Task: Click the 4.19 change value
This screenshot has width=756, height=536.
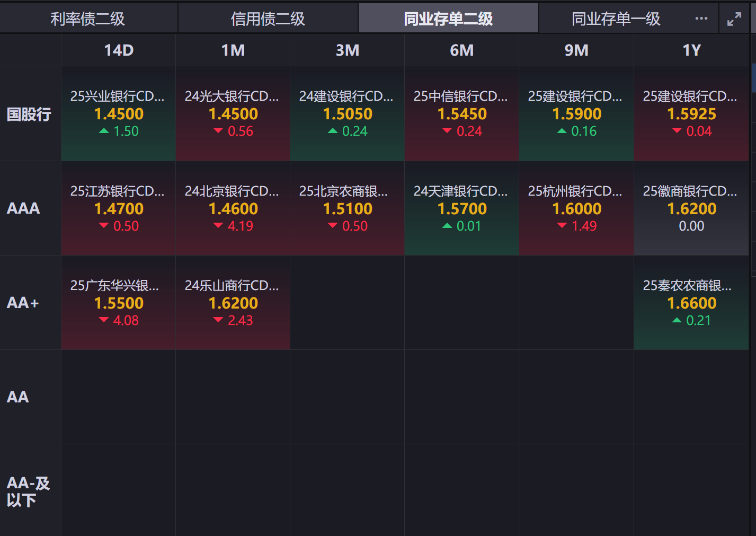Action: click(x=241, y=226)
